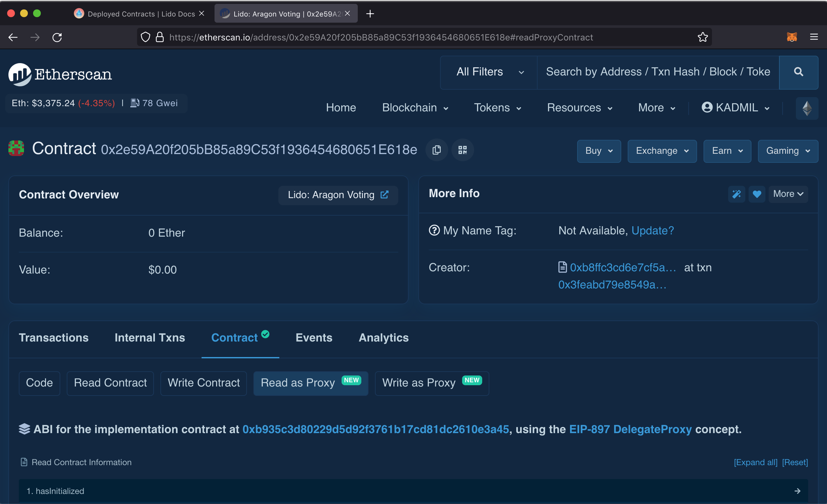Open the EIP-897 DelegateProxy link
Image resolution: width=827 pixels, height=504 pixels.
(630, 429)
